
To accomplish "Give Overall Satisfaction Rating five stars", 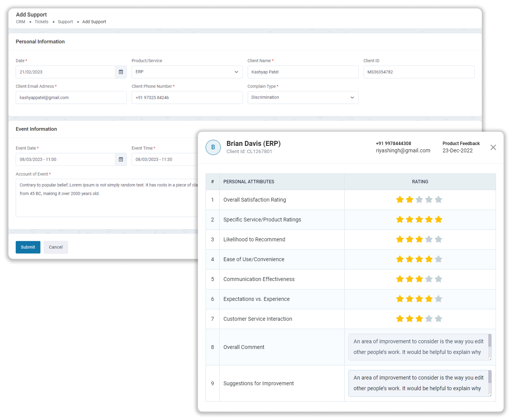I will tap(439, 199).
